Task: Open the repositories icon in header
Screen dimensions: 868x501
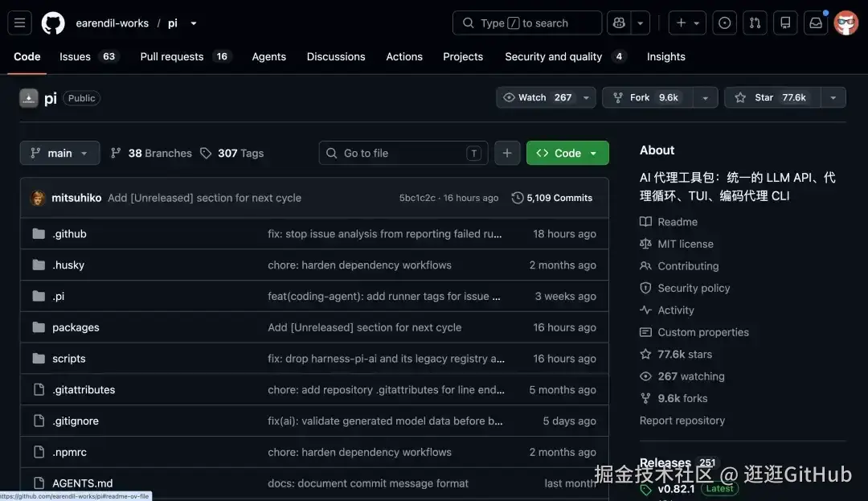Action: (x=785, y=23)
